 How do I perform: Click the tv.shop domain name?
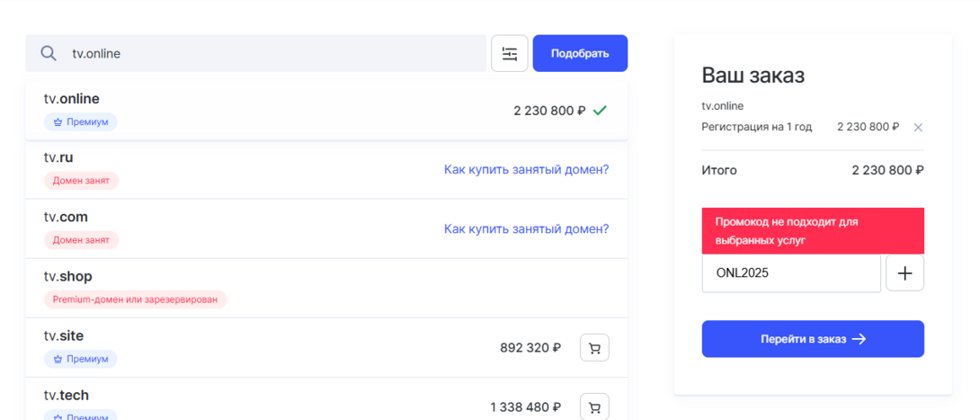(68, 276)
